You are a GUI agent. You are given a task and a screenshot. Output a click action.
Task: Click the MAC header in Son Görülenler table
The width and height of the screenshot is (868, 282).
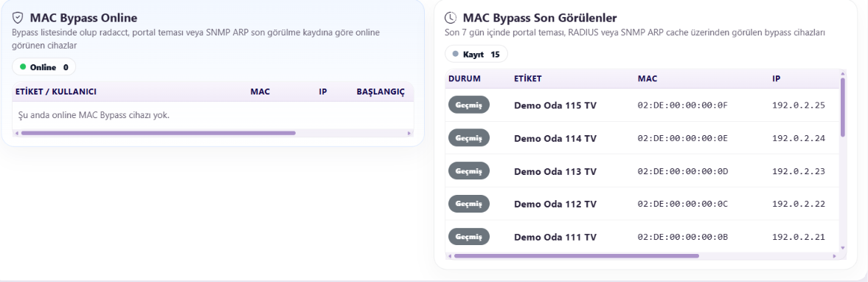(x=647, y=79)
